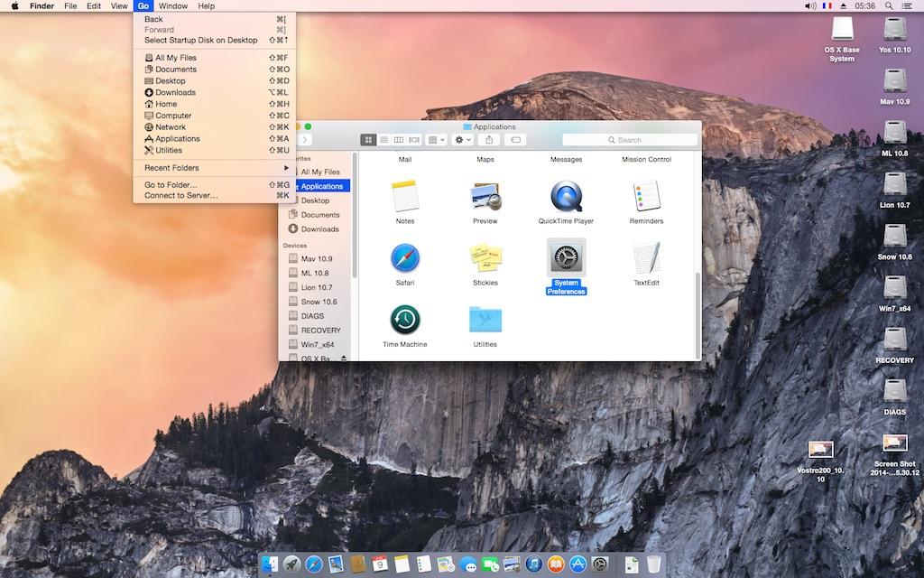Click the Finder Search field
The width and height of the screenshot is (924, 578).
tap(630, 140)
